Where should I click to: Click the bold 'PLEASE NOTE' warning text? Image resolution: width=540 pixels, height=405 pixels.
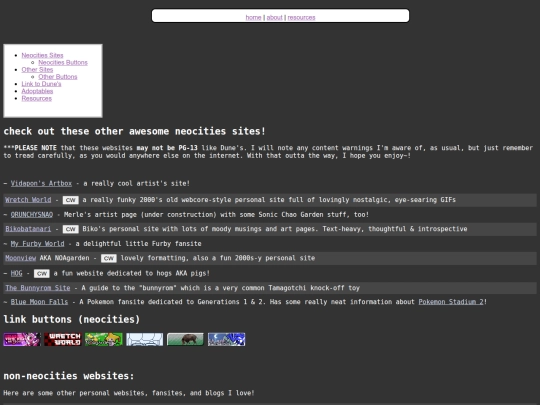pos(35,148)
